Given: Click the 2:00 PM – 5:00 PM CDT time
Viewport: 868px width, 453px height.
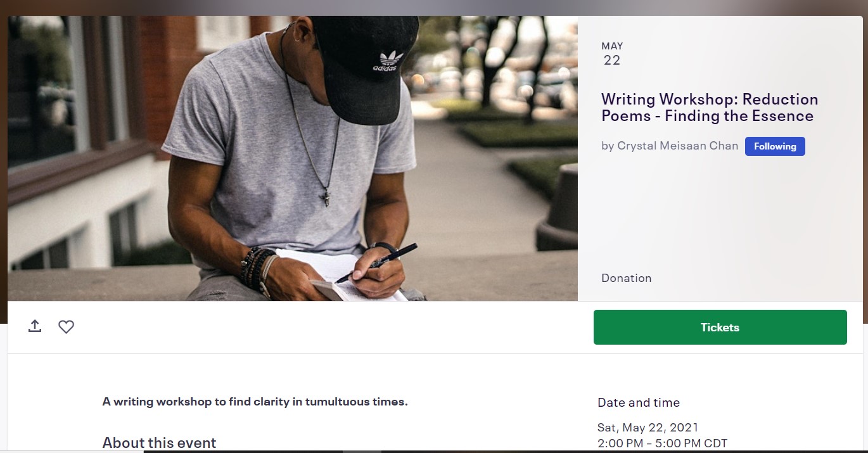Looking at the screenshot, I should tap(662, 443).
